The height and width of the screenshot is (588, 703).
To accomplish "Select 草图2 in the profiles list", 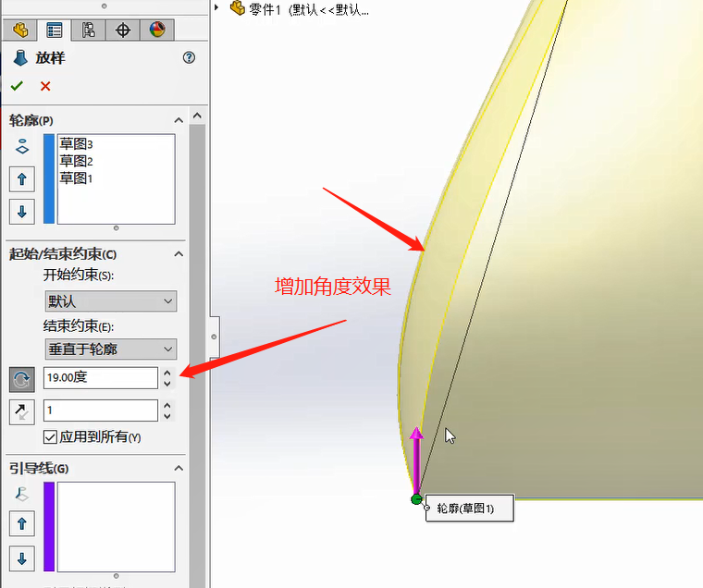I will click(x=76, y=161).
